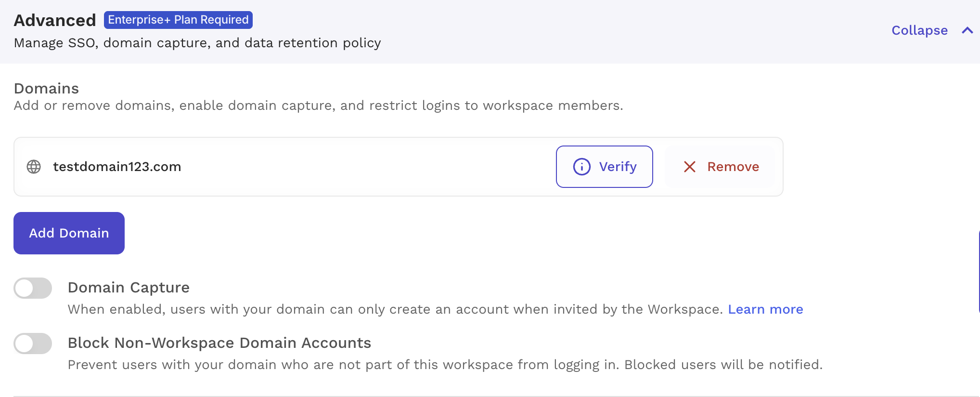Turn on domain capture for invited users
Screen dimensions: 980x397
click(33, 288)
